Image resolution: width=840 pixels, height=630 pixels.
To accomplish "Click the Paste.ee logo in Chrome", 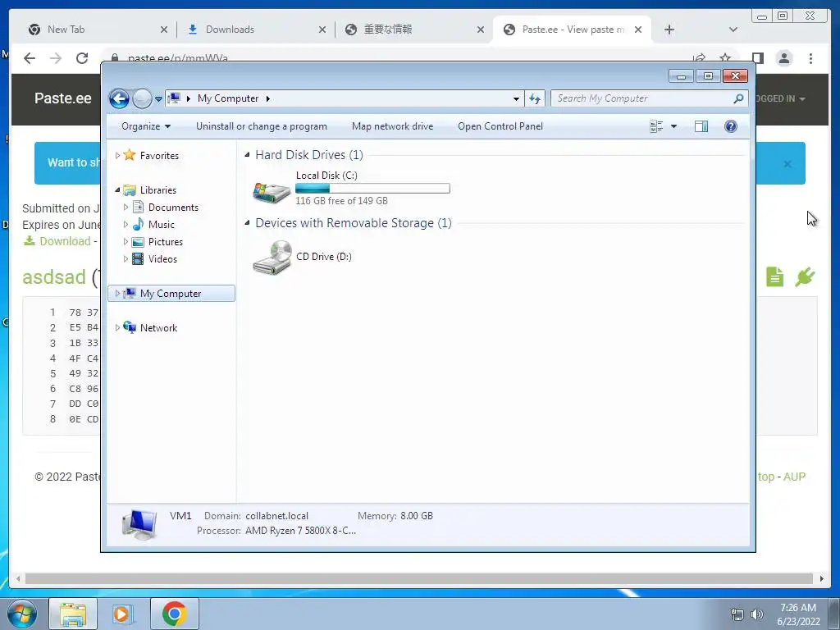I will (62, 98).
